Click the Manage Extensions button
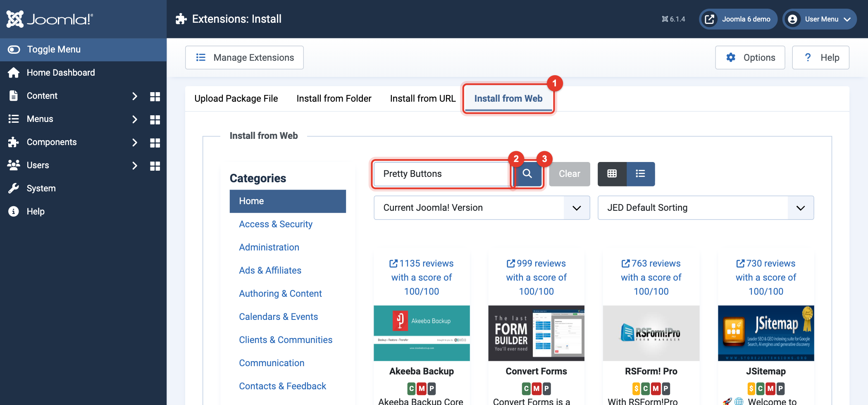This screenshot has width=868, height=405. [x=244, y=57]
